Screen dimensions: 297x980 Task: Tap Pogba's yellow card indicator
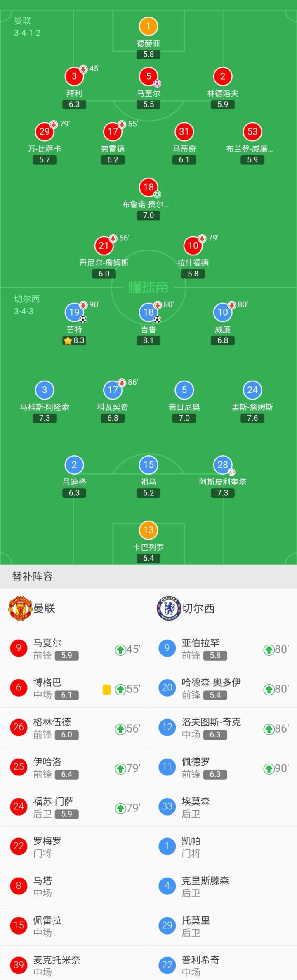click(106, 689)
